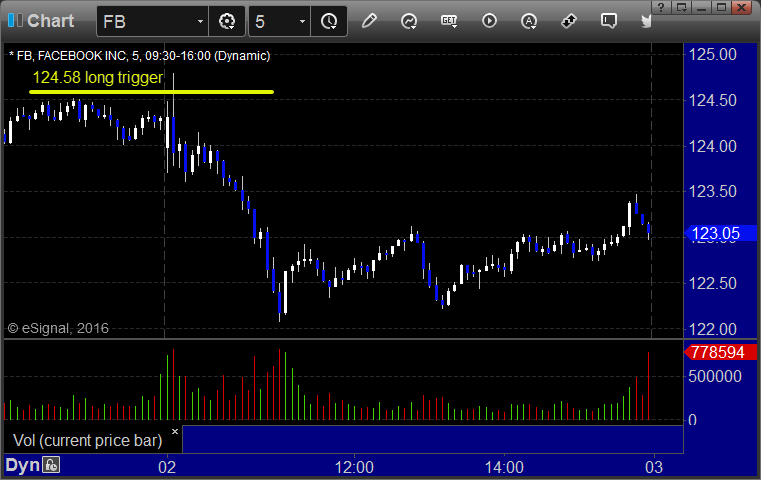
Task: Click the 122.00 price axis label
Action: point(712,329)
